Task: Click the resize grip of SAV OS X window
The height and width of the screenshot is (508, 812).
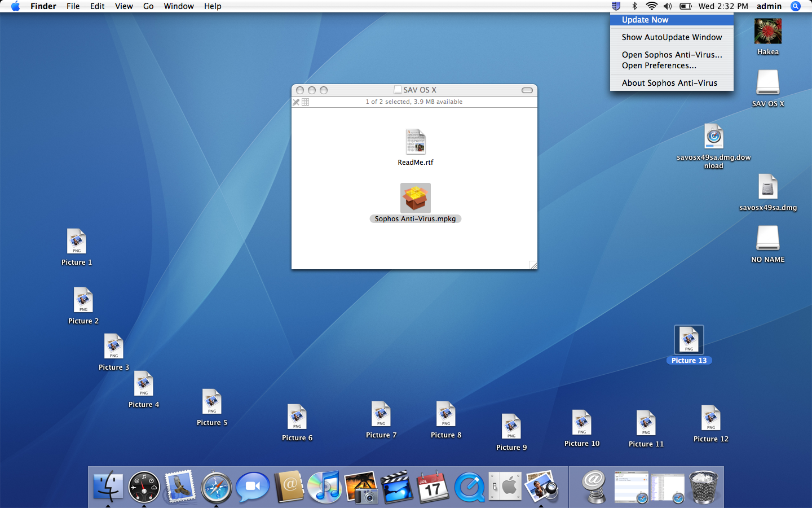Action: click(x=533, y=265)
